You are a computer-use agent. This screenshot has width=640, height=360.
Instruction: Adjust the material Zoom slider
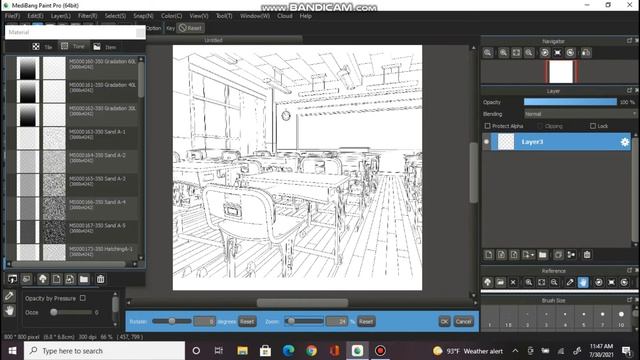[304, 321]
